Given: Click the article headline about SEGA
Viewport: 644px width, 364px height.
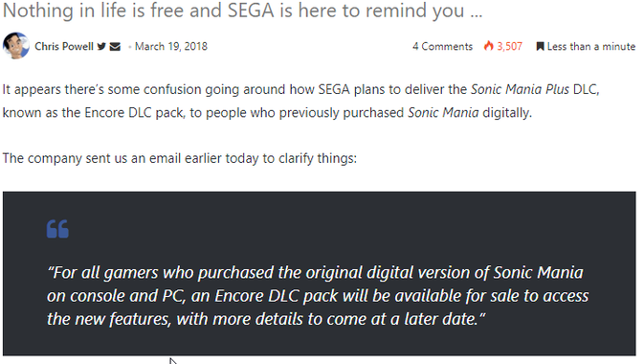Looking at the screenshot, I should (x=242, y=11).
